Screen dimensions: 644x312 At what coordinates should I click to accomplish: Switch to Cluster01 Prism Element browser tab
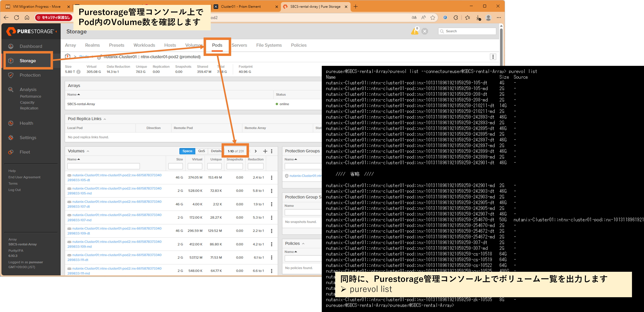pyautogui.click(x=246, y=7)
